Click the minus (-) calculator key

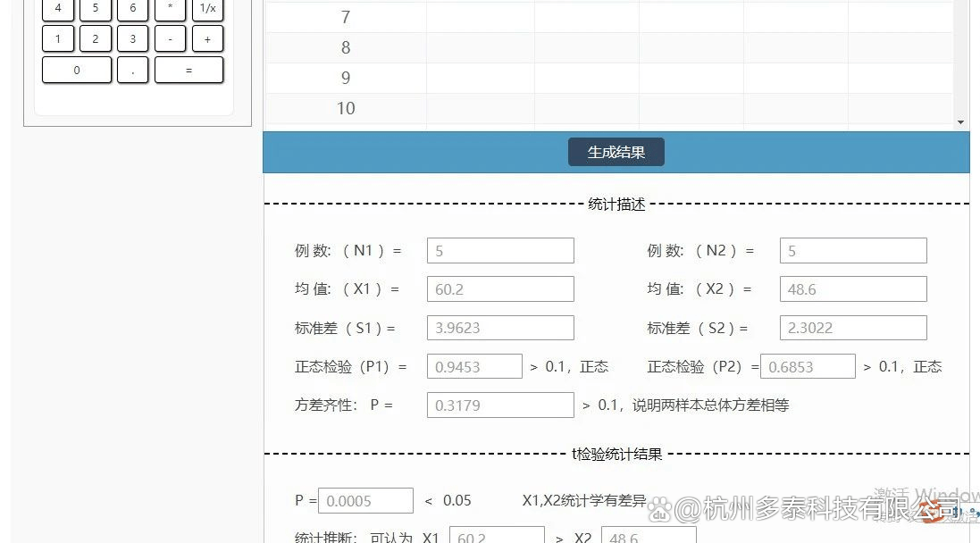click(170, 38)
